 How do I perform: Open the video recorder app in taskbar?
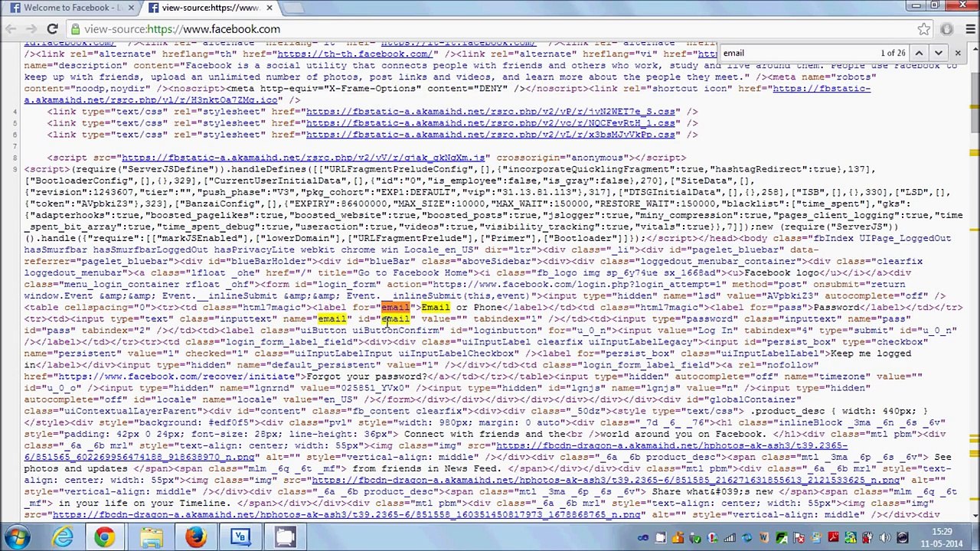pyautogui.click(x=285, y=537)
